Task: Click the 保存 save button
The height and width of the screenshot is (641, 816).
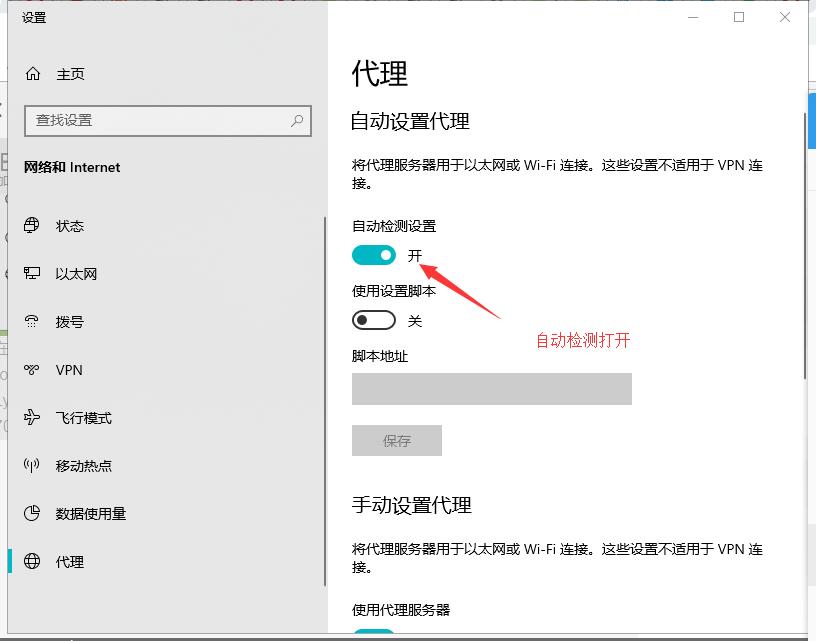Action: [396, 440]
